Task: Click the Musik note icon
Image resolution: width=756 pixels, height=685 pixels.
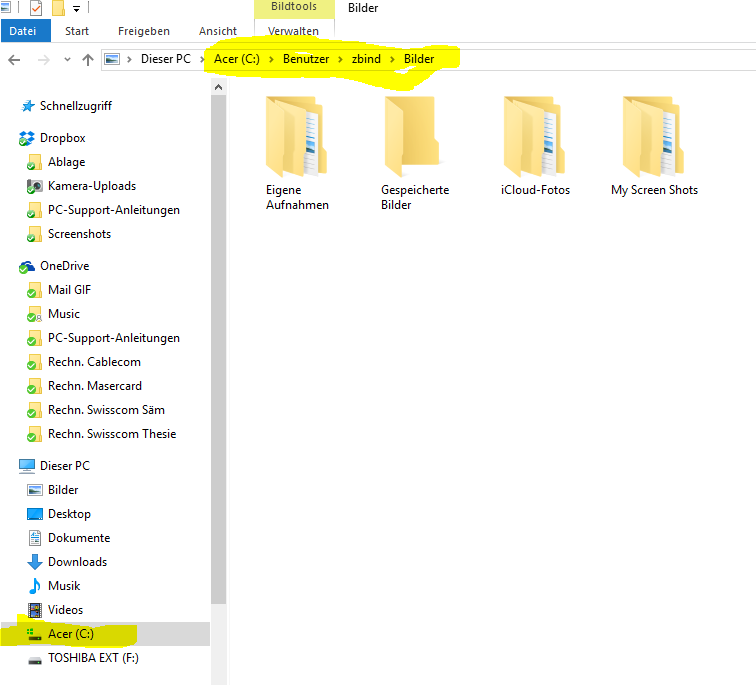Action: coord(35,586)
